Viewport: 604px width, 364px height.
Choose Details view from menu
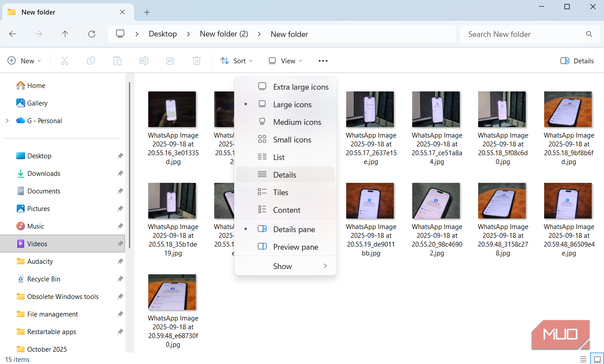click(286, 175)
